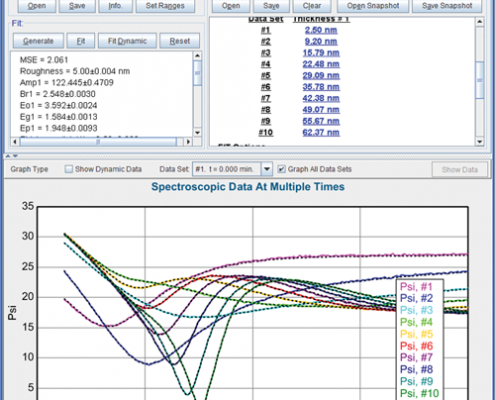Click the scroll-down arrow in fit results panel
Screen dimensions: 495x400
point(197,132)
